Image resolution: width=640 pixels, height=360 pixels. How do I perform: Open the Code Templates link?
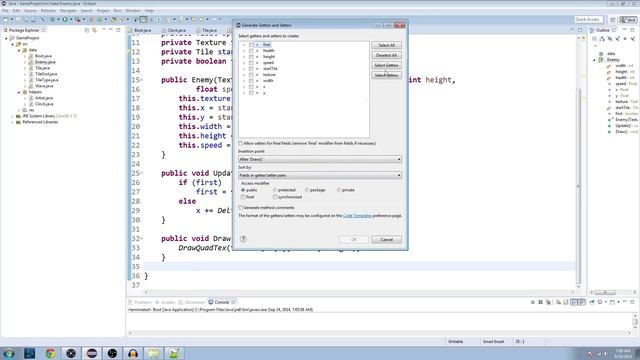pos(357,216)
